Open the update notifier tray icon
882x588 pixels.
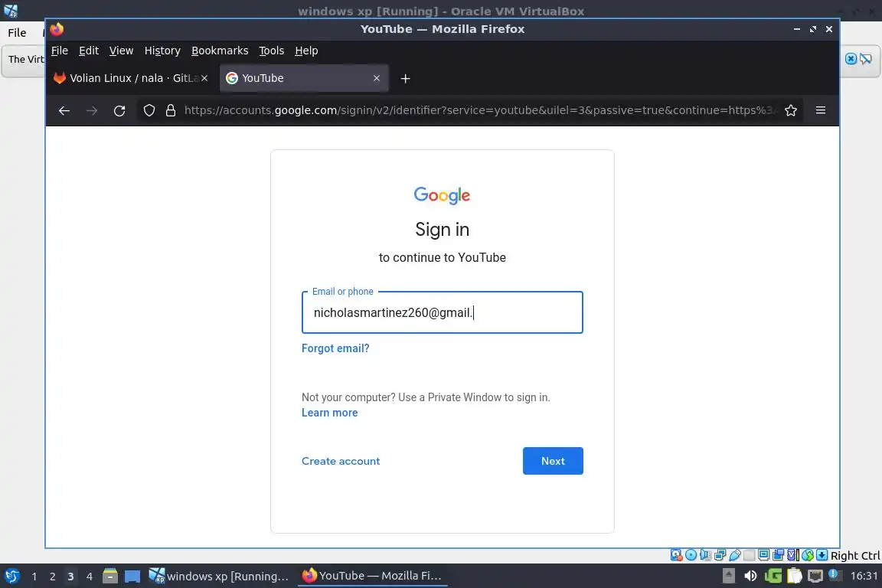click(x=835, y=574)
